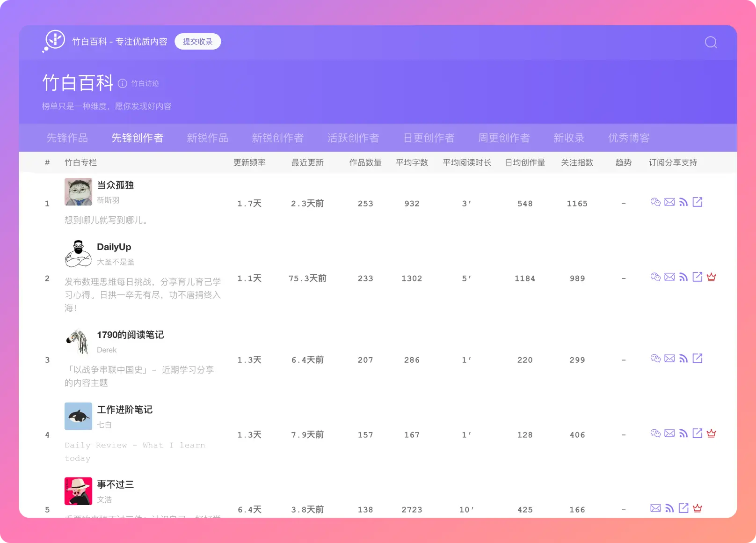Image resolution: width=756 pixels, height=543 pixels.
Task: Sort by 关注指数 column header
Action: coord(577,162)
